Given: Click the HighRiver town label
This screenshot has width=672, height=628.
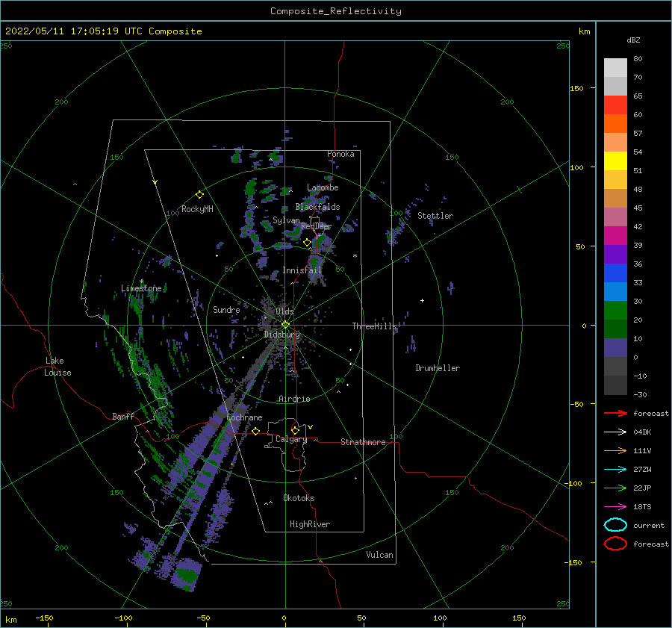Looking at the screenshot, I should point(310,524).
